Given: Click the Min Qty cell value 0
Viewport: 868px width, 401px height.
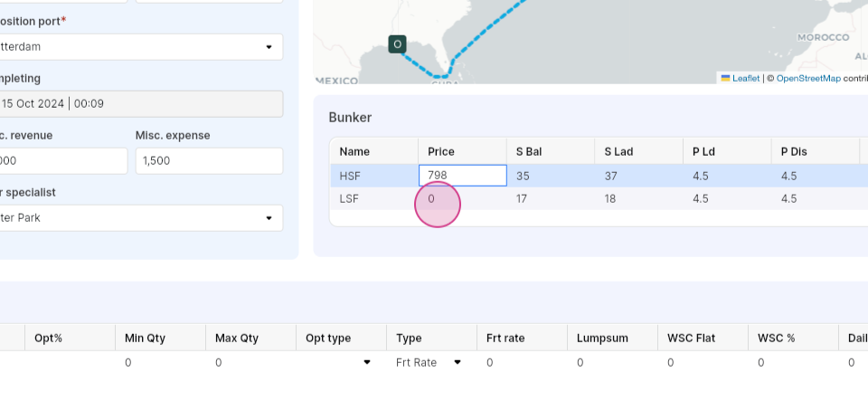Looking at the screenshot, I should [161, 363].
